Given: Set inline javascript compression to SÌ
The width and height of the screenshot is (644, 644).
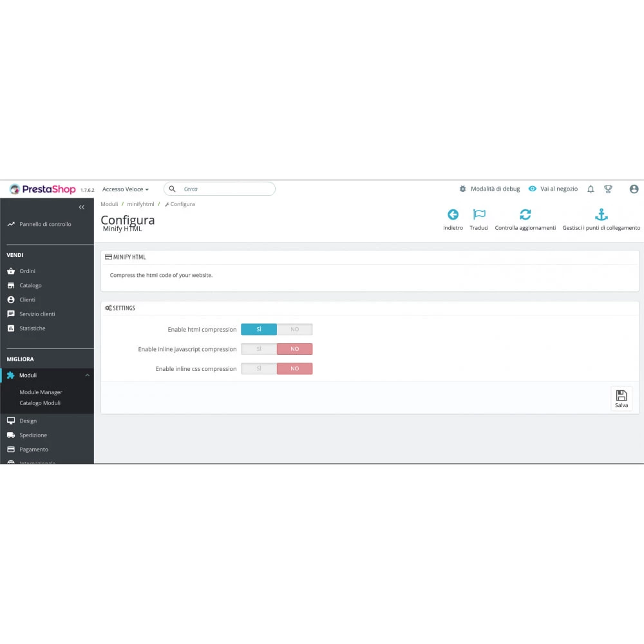Looking at the screenshot, I should point(259,349).
